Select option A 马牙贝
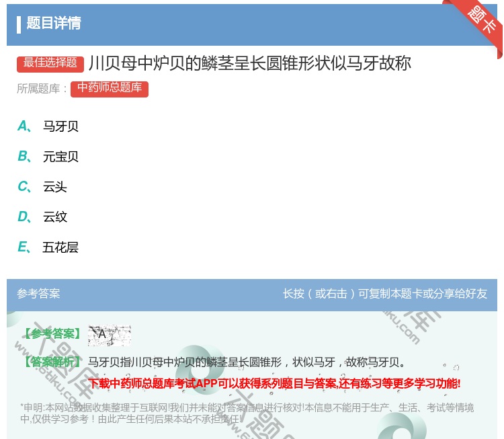The width and height of the screenshot is (504, 439). 48,126
